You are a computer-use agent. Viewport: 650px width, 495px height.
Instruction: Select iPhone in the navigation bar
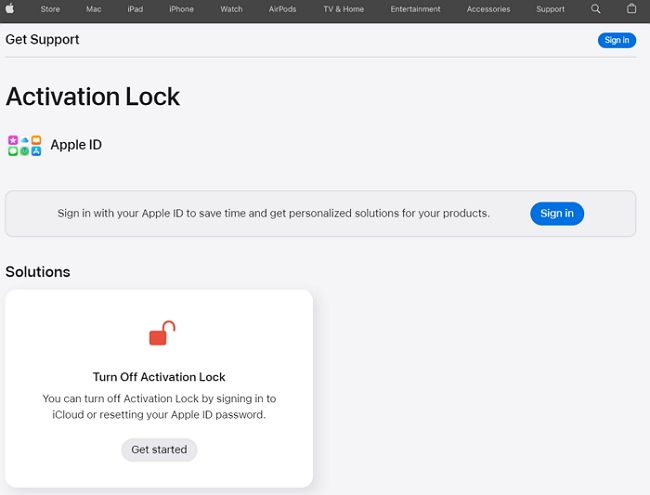click(181, 9)
